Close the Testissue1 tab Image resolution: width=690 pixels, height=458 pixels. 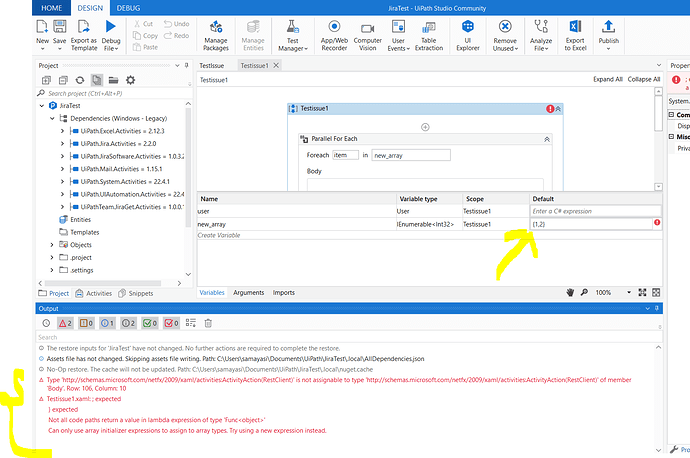pyautogui.click(x=276, y=66)
